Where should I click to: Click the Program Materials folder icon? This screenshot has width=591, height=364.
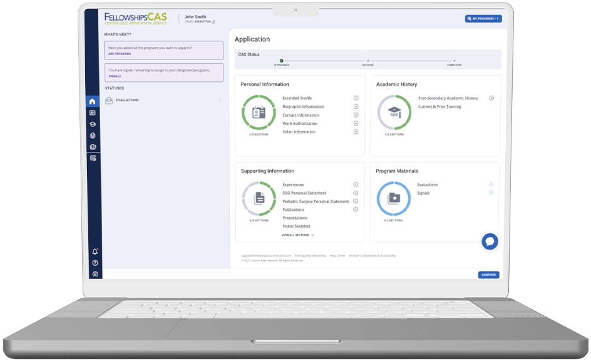coord(393,199)
